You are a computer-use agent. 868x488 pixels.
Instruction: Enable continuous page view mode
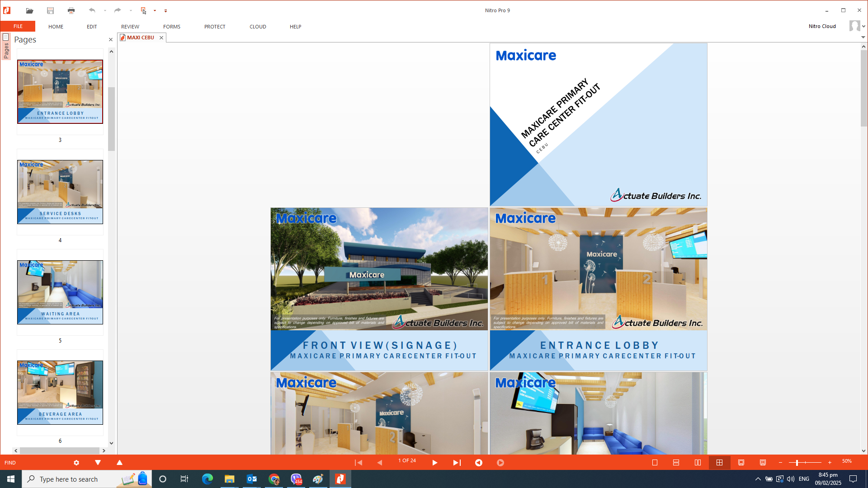tap(676, 463)
